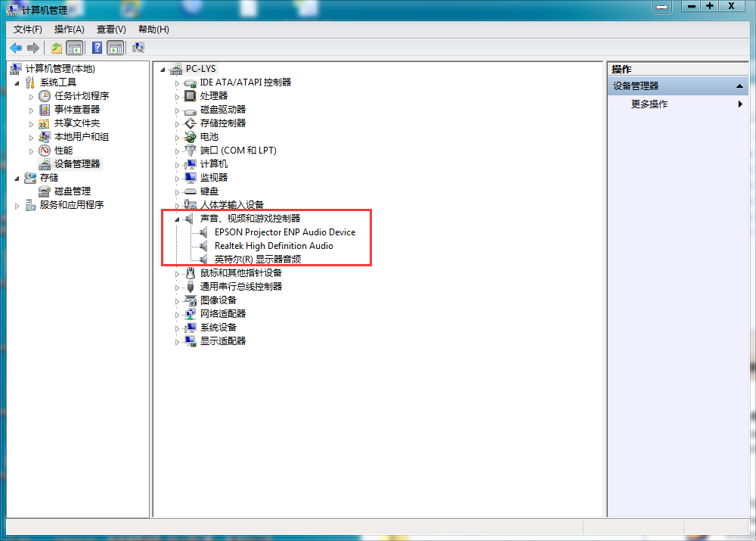756x541 pixels.
Task: Click the scan for hardware changes icon
Action: point(138,48)
